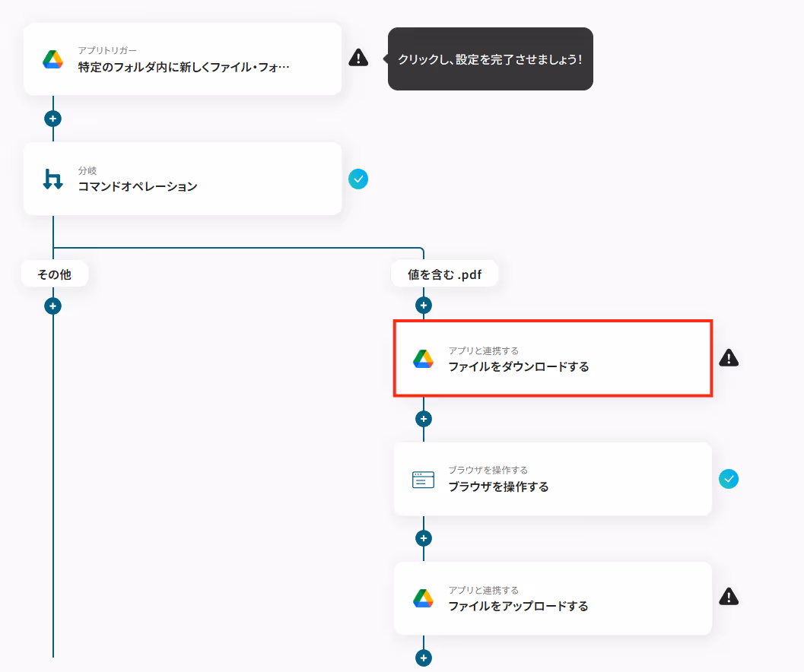
Task: Add a step below ファイルをダウンロードする
Action: tap(424, 419)
